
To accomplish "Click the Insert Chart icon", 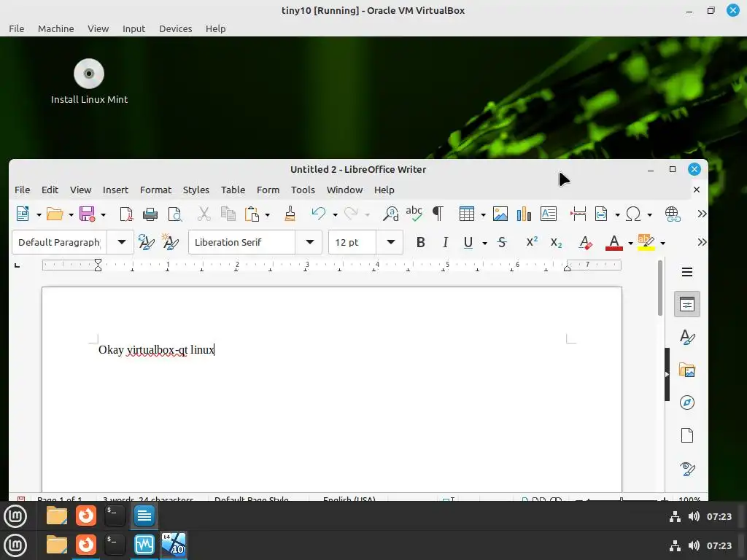I will tap(524, 214).
